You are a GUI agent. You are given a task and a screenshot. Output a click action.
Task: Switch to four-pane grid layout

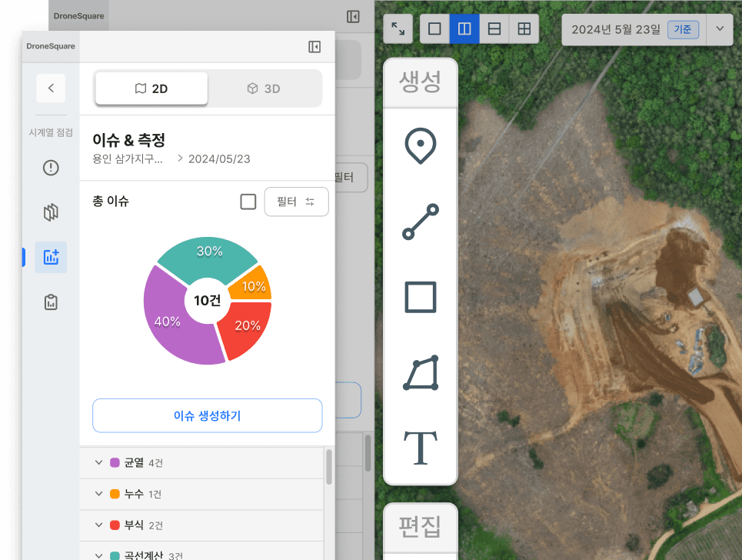click(x=524, y=28)
